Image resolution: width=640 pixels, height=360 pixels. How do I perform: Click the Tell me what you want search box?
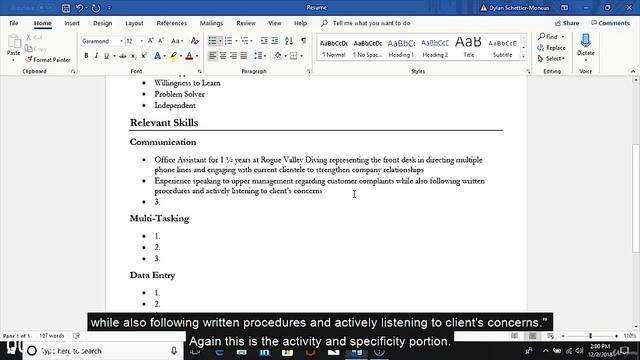[371, 23]
